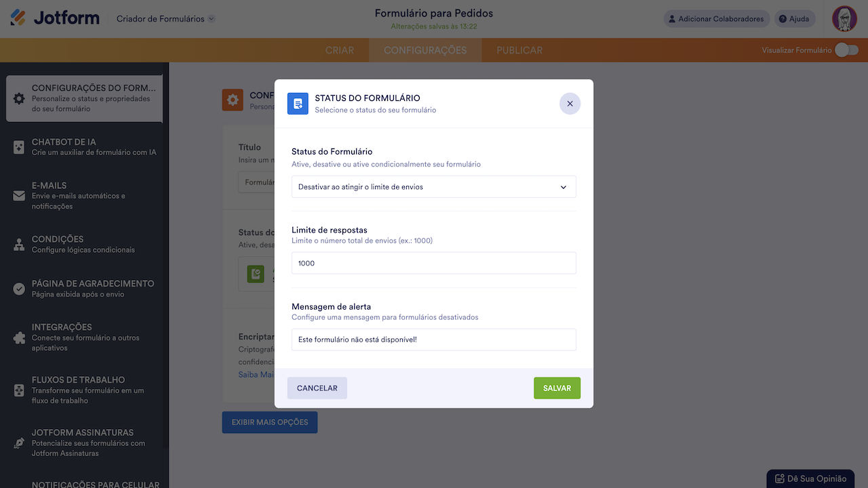
Task: Open the Status do Formulário dropdown
Action: click(x=433, y=187)
